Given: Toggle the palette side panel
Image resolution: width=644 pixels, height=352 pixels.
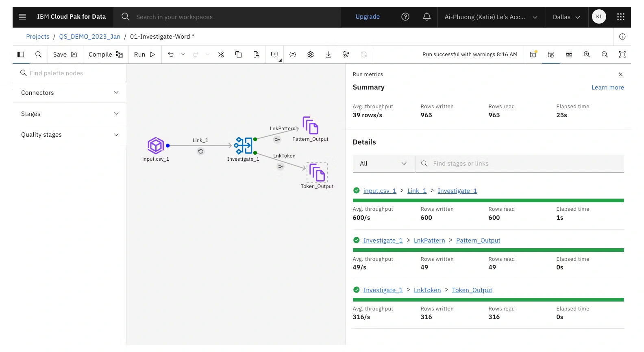Looking at the screenshot, I should 21,55.
